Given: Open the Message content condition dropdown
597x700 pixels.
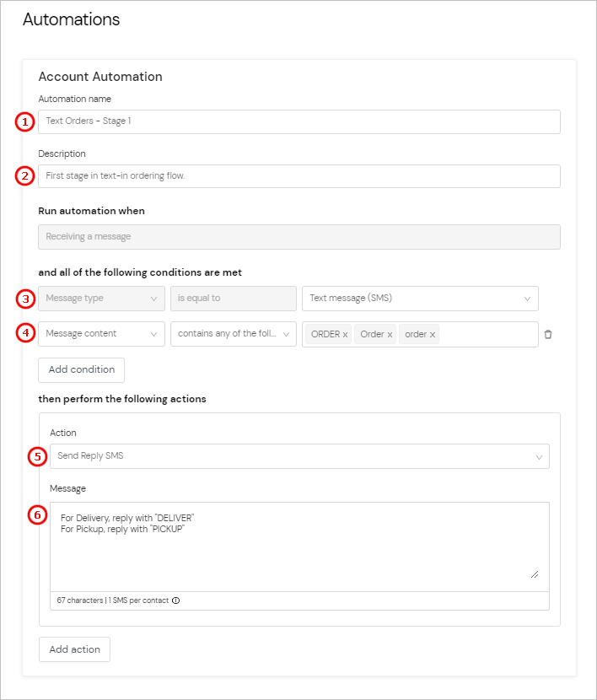Looking at the screenshot, I should [101, 334].
